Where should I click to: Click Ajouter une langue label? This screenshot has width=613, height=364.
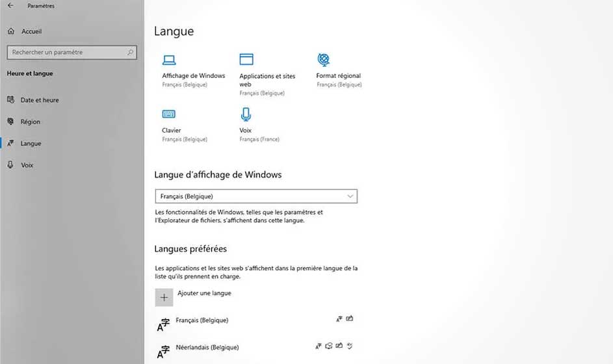204,293
